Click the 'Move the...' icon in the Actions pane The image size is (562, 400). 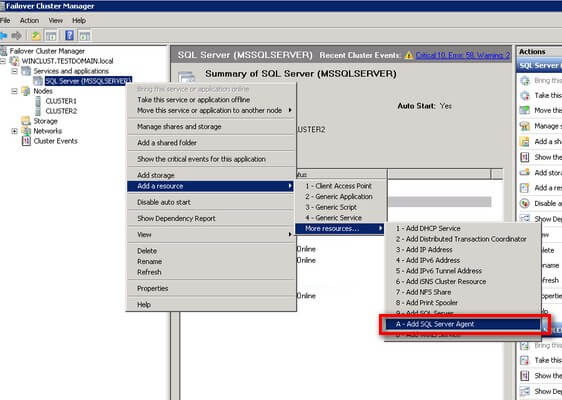pos(525,110)
